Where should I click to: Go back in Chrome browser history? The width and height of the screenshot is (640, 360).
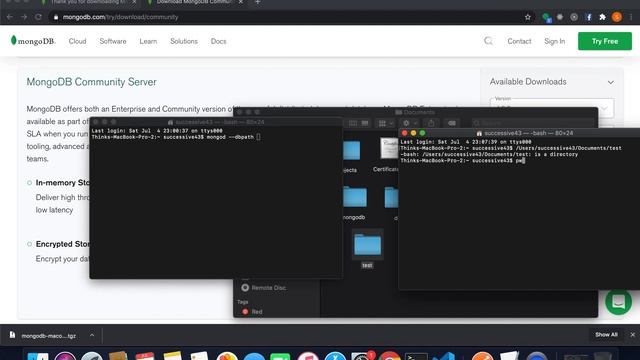[x=10, y=17]
